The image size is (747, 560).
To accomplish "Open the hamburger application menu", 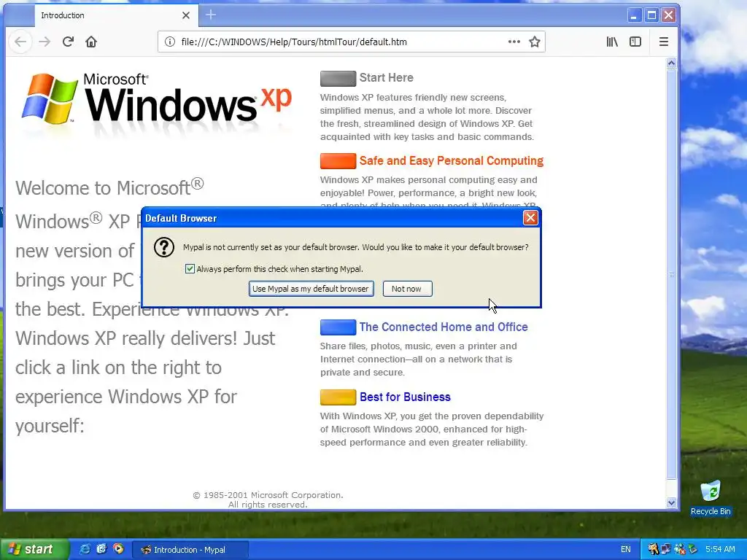I will [664, 42].
